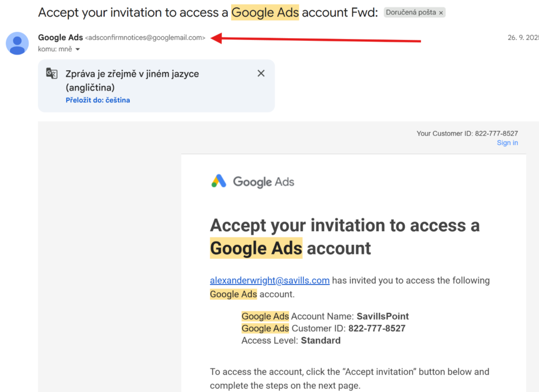This screenshot has width=539, height=392.
Task: Click the highlighted "Google Ads" in subject line
Action: [265, 13]
